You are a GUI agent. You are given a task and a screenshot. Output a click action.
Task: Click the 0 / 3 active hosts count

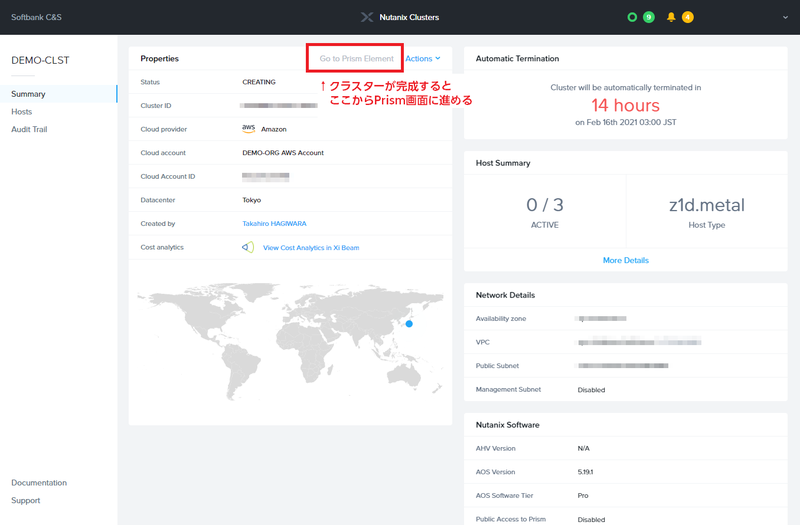coord(545,205)
